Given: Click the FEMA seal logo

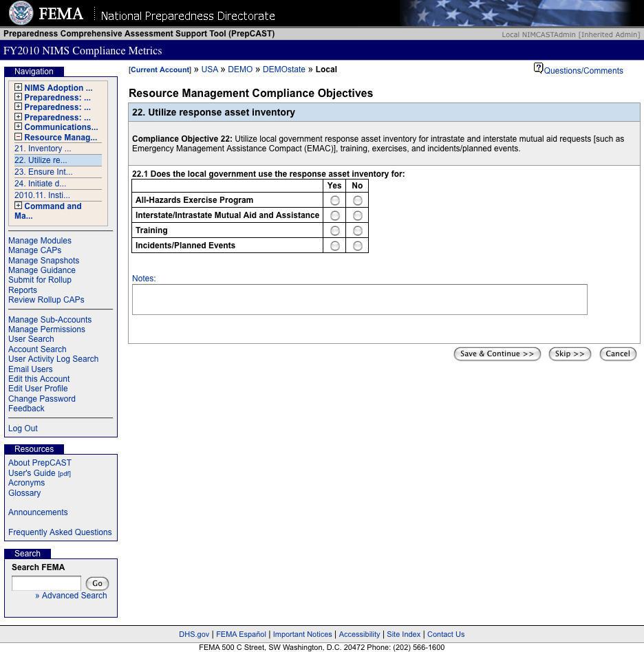Looking at the screenshot, I should coord(21,13).
